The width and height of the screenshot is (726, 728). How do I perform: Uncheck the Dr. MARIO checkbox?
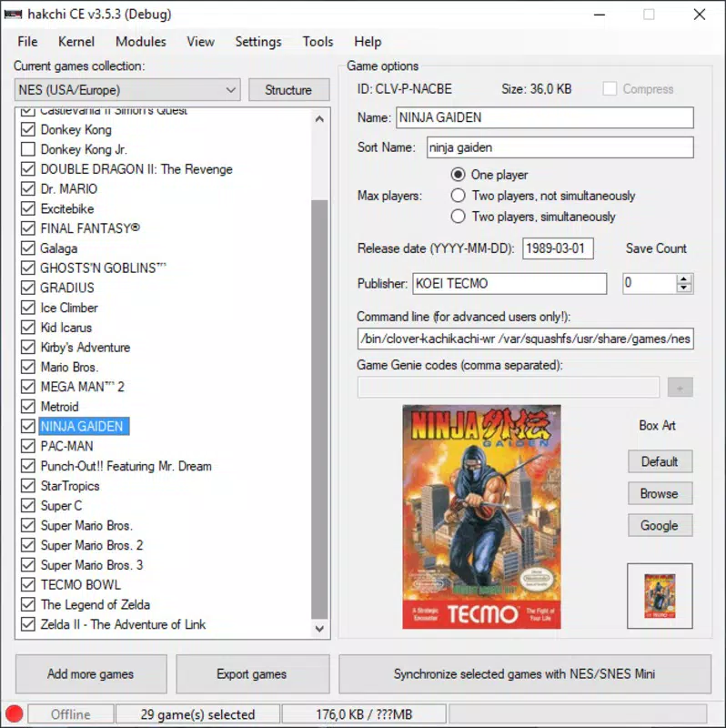(28, 189)
